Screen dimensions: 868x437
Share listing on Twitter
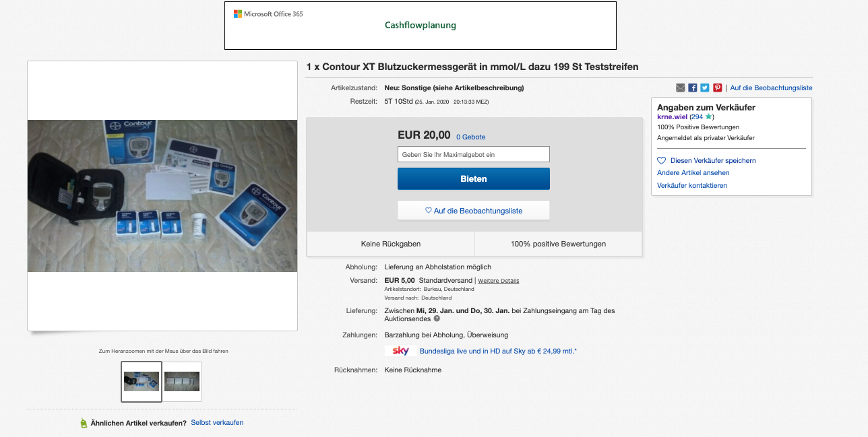[x=705, y=88]
